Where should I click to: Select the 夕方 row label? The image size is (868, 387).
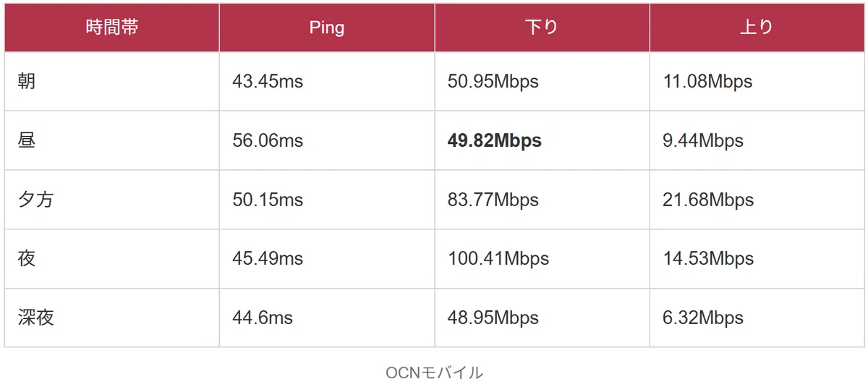tap(35, 200)
